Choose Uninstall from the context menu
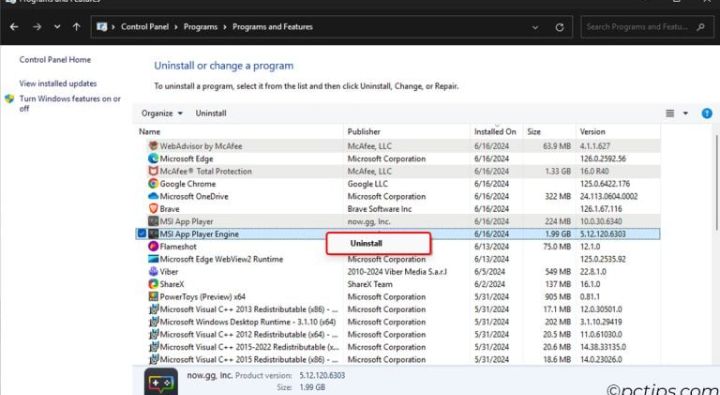Image resolution: width=720 pixels, height=395 pixels. 379,243
